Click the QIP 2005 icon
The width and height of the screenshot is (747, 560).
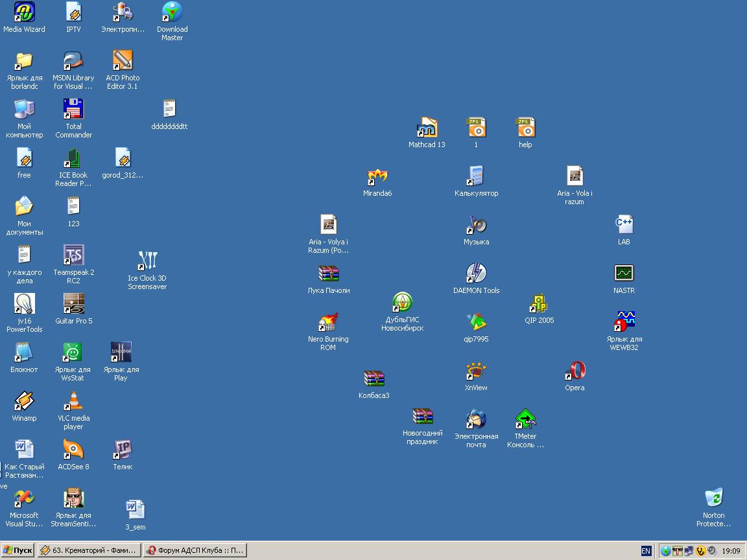[539, 303]
